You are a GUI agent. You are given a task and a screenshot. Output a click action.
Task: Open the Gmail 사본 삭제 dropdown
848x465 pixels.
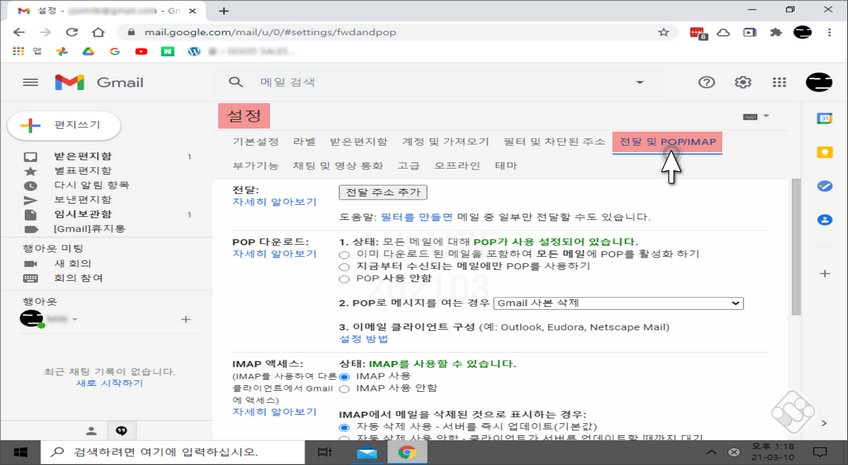click(618, 303)
